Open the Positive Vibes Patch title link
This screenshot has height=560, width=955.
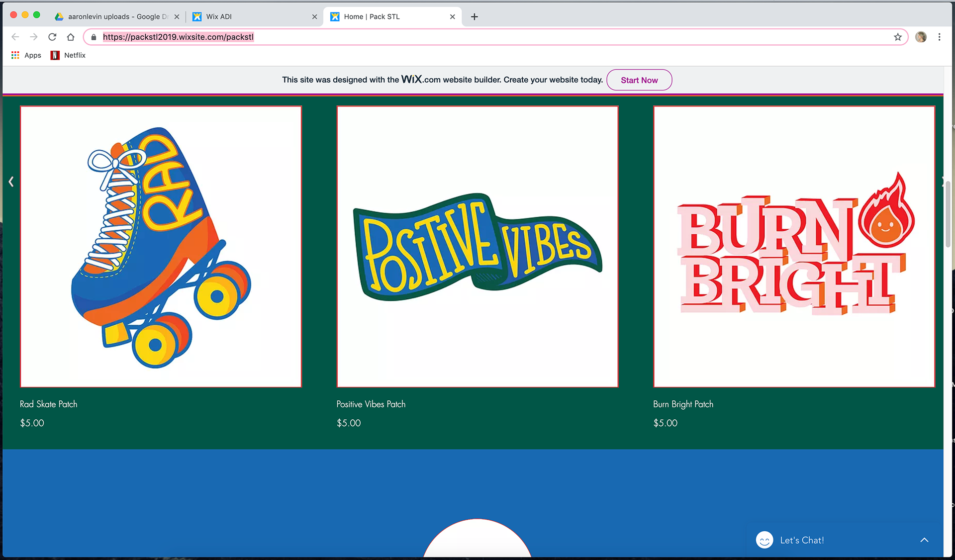[371, 404]
